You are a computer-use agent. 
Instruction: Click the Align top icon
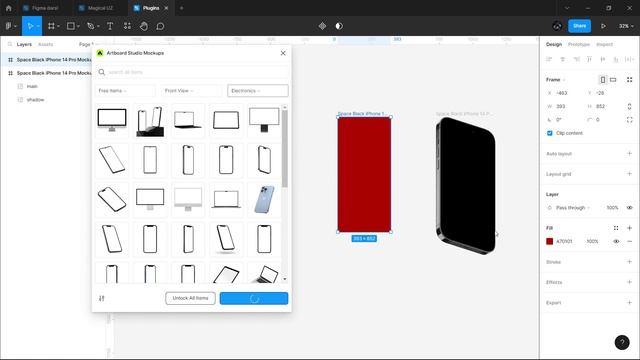589,59
